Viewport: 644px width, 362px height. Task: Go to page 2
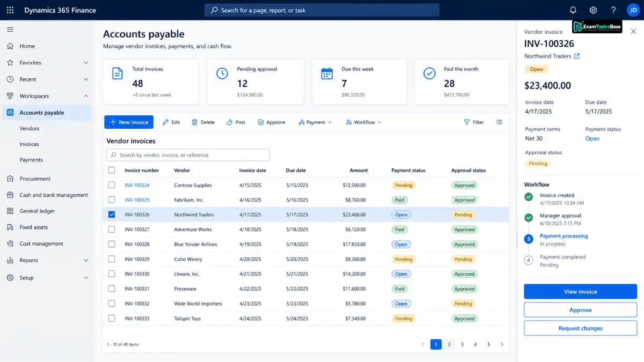[449, 344]
